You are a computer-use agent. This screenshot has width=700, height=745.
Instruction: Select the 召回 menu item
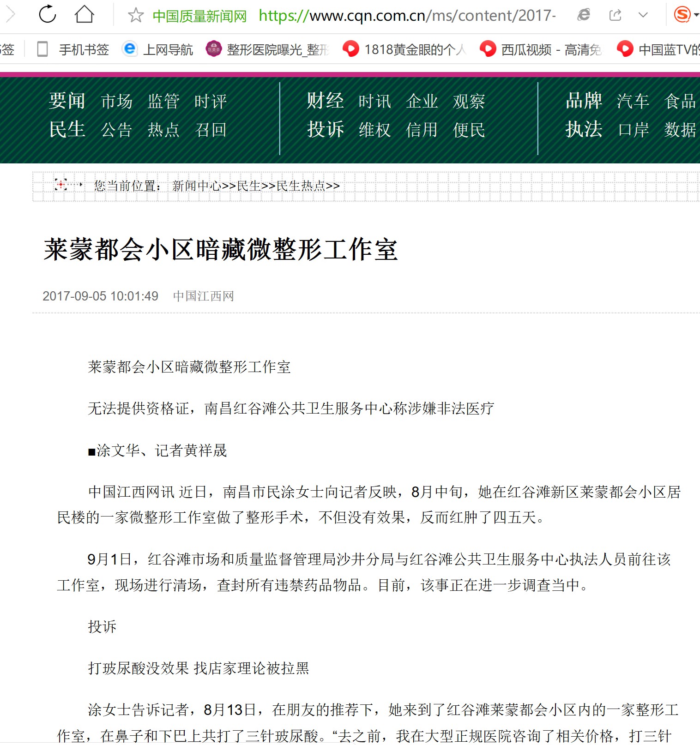tap(211, 130)
